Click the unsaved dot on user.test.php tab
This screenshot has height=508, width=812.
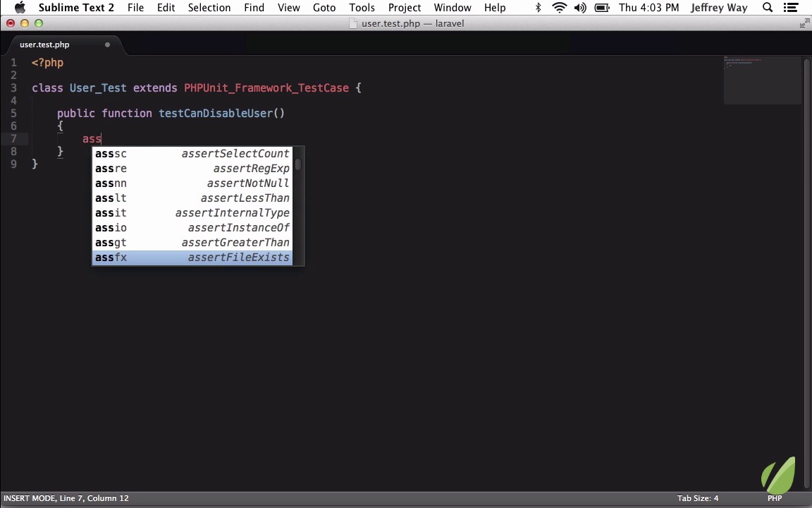tap(107, 44)
